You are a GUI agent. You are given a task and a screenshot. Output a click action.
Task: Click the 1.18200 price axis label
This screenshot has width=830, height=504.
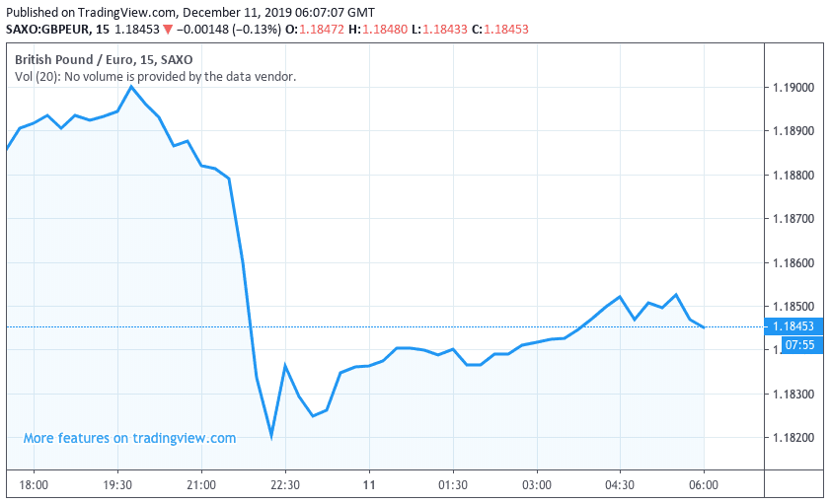(x=795, y=438)
